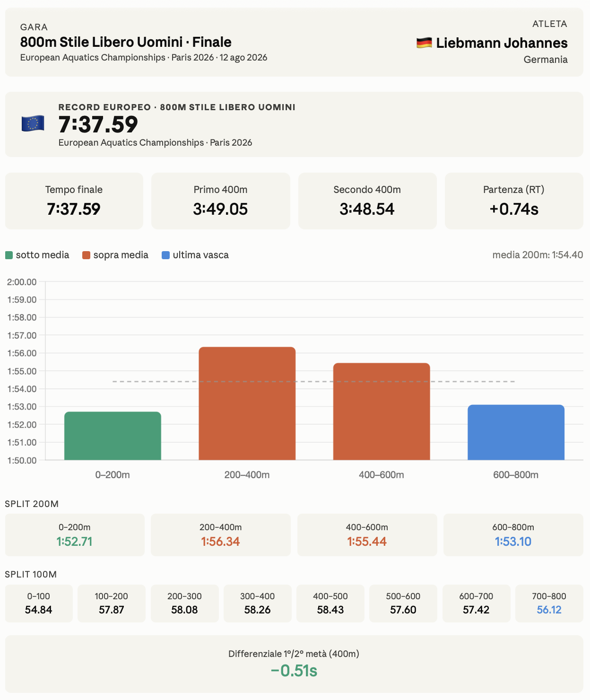Click the dashed average line in chart
Screen dimensions: 590x700
point(314,381)
